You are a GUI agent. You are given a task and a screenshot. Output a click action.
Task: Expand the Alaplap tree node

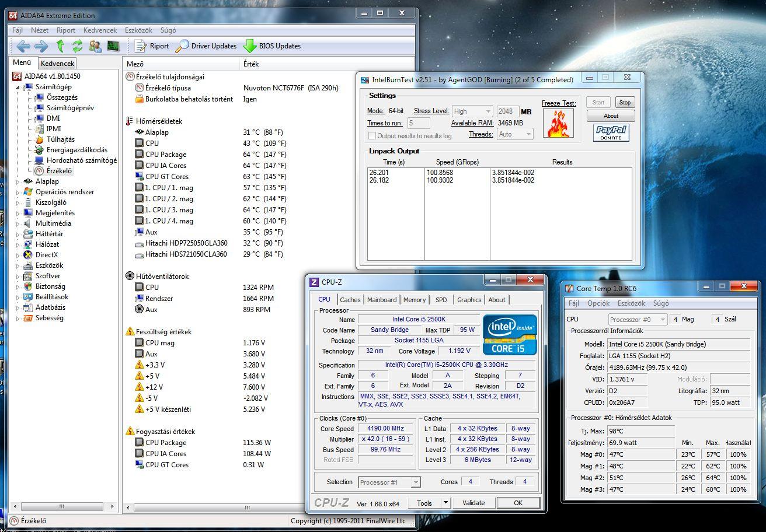click(18, 181)
